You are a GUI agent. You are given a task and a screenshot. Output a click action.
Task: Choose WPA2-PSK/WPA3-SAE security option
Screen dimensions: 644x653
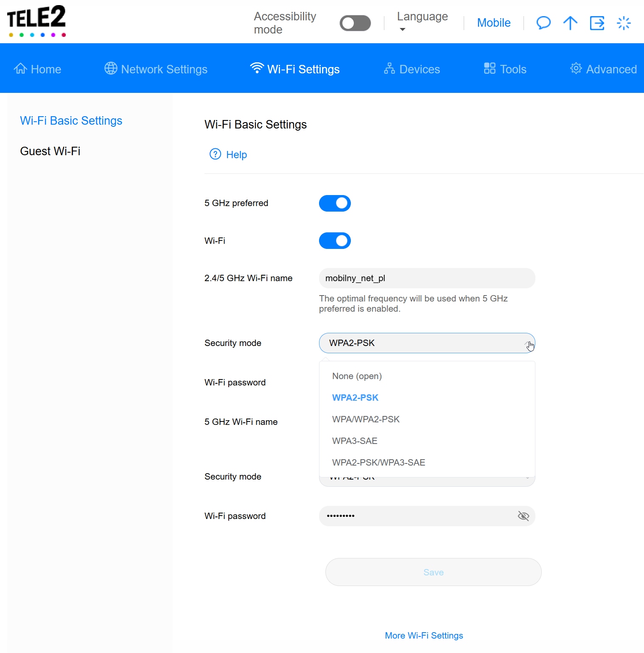tap(378, 463)
